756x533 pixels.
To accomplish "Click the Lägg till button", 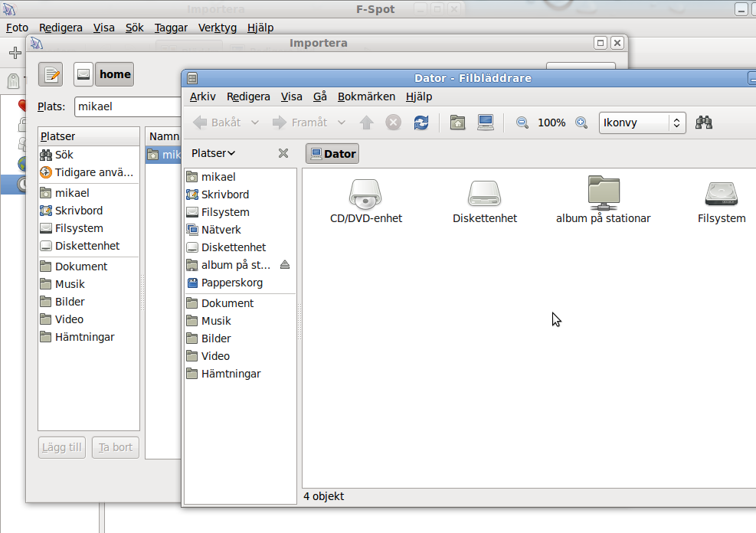I will (62, 447).
